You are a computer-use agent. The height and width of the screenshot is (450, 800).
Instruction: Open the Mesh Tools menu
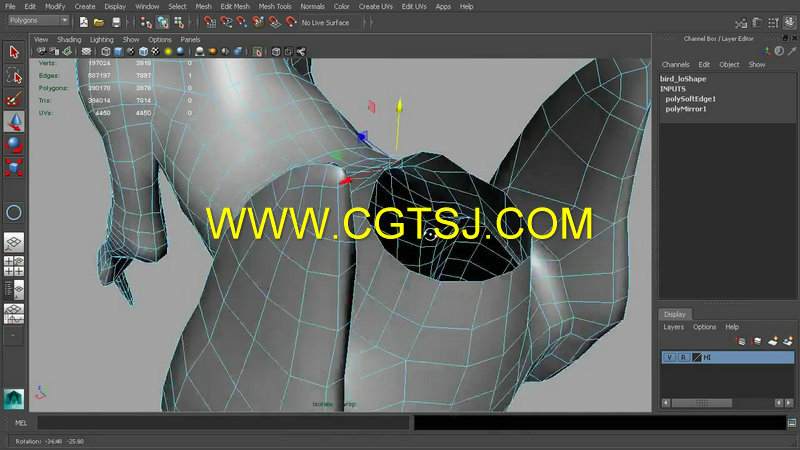click(x=275, y=7)
